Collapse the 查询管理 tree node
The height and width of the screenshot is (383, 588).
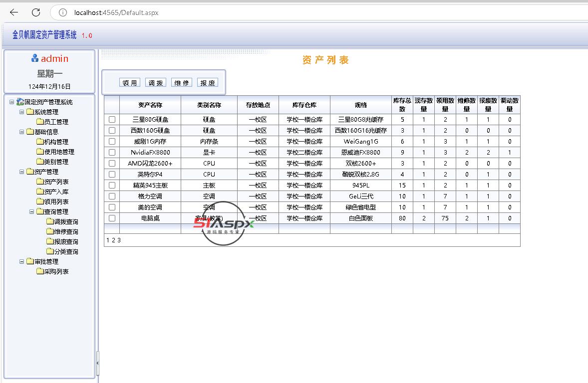tap(31, 211)
